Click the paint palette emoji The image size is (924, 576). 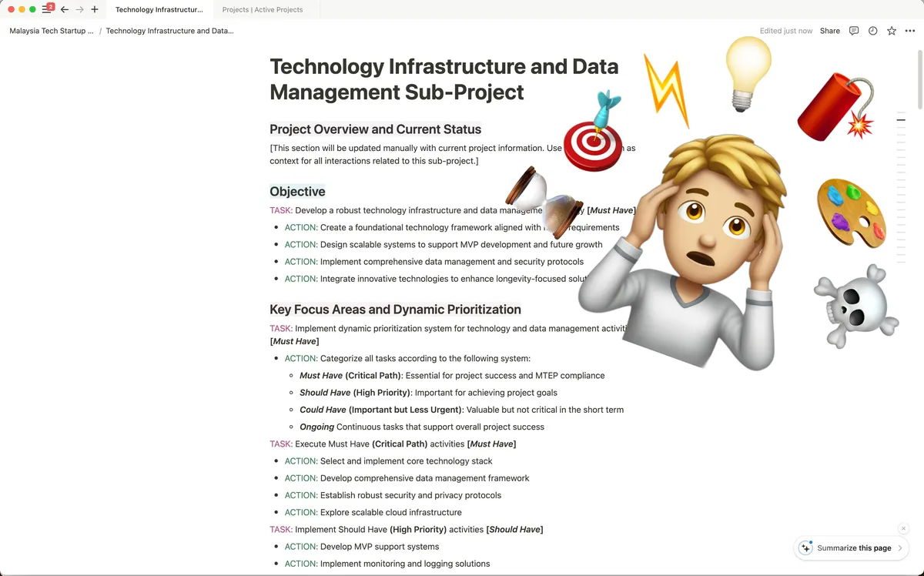pos(851,212)
